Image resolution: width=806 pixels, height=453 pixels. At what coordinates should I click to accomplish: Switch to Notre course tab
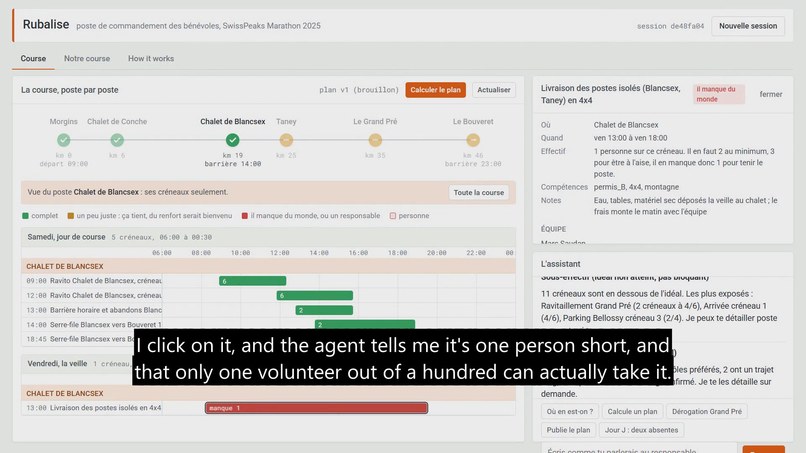87,59
